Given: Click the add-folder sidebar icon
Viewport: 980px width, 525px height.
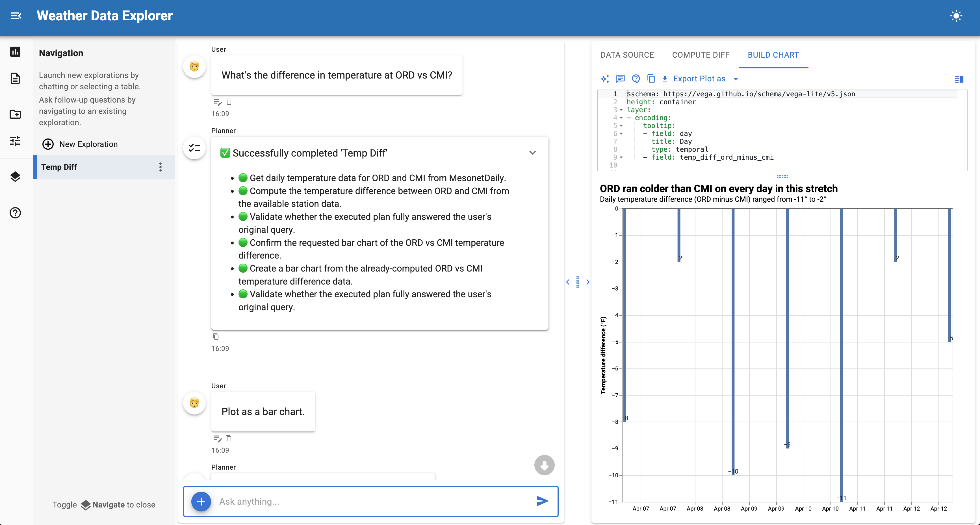Looking at the screenshot, I should click(15, 114).
